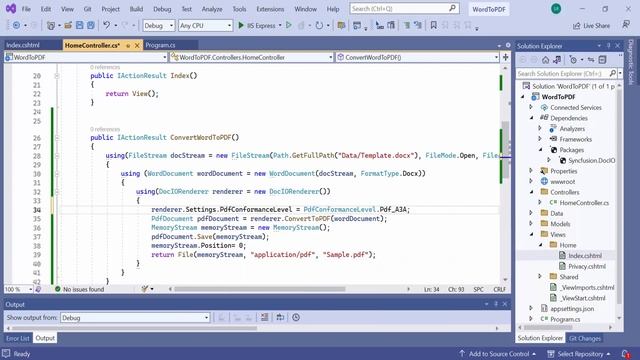Viewport: 640px width, 360px height.
Task: Open the ConvertWordToPDF() member dropdown
Action: pyautogui.click(x=417, y=57)
